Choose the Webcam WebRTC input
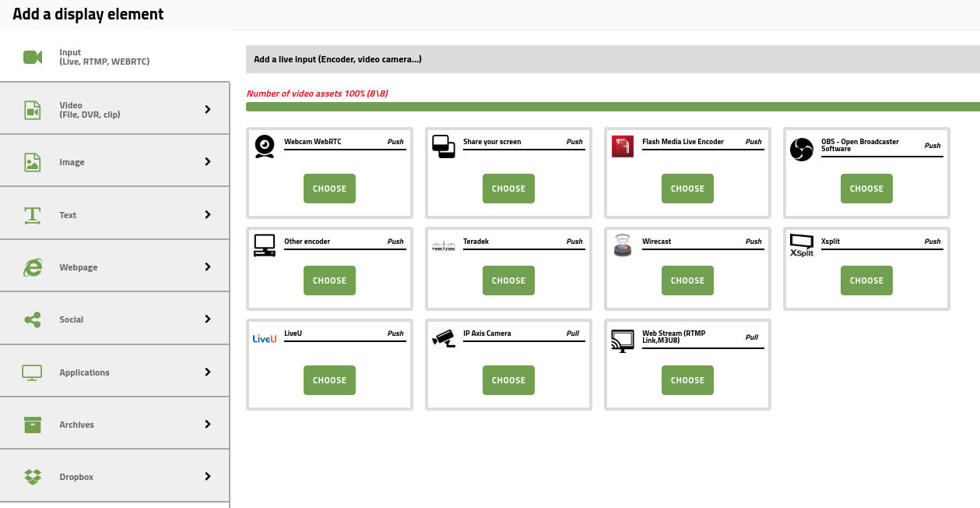 pos(329,189)
